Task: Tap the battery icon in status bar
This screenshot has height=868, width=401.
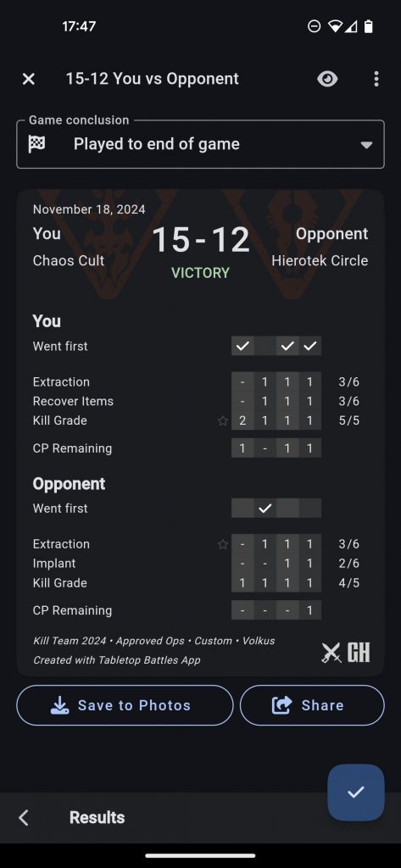Action: pyautogui.click(x=368, y=26)
